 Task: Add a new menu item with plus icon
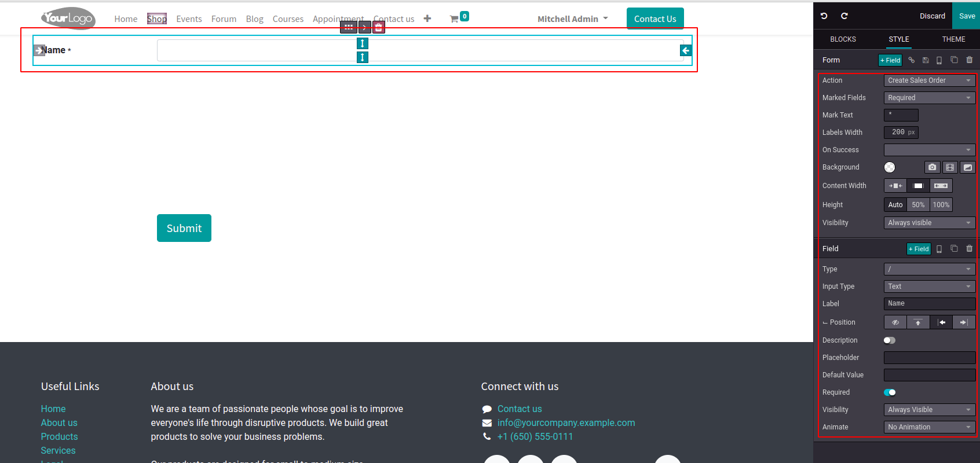click(x=427, y=19)
